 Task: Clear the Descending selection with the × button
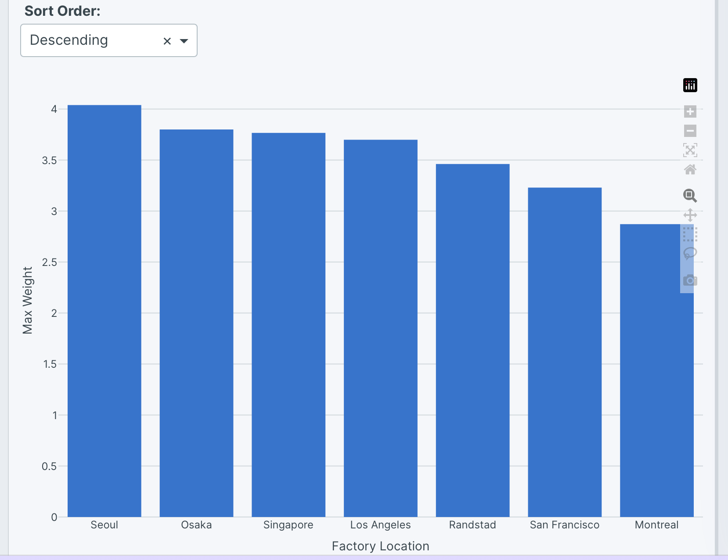click(167, 41)
